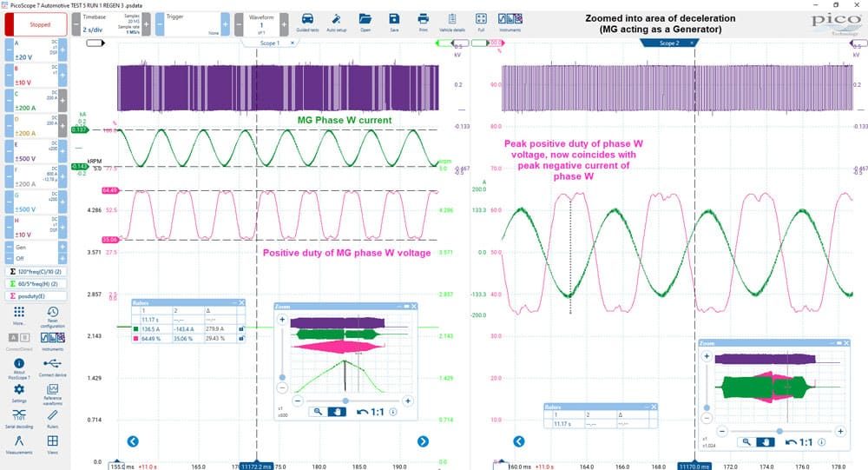Toggle the Stopped capture button
The height and width of the screenshot is (470, 868).
pyautogui.click(x=36, y=24)
